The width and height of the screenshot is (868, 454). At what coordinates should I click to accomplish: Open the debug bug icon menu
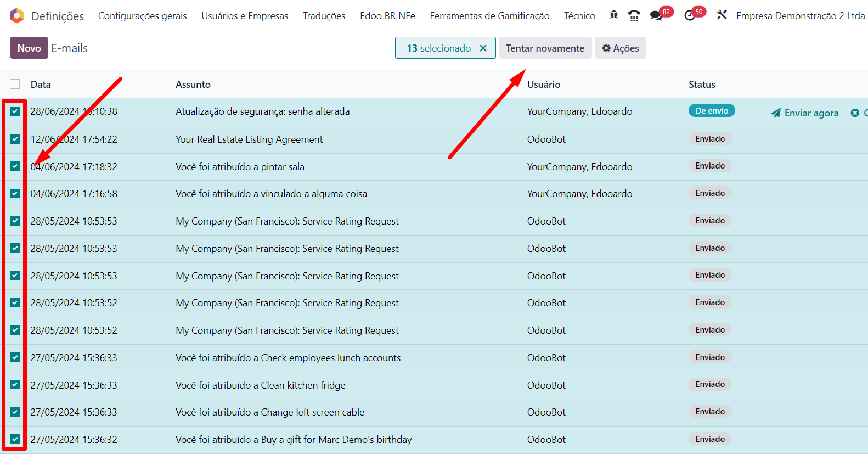[x=614, y=15]
